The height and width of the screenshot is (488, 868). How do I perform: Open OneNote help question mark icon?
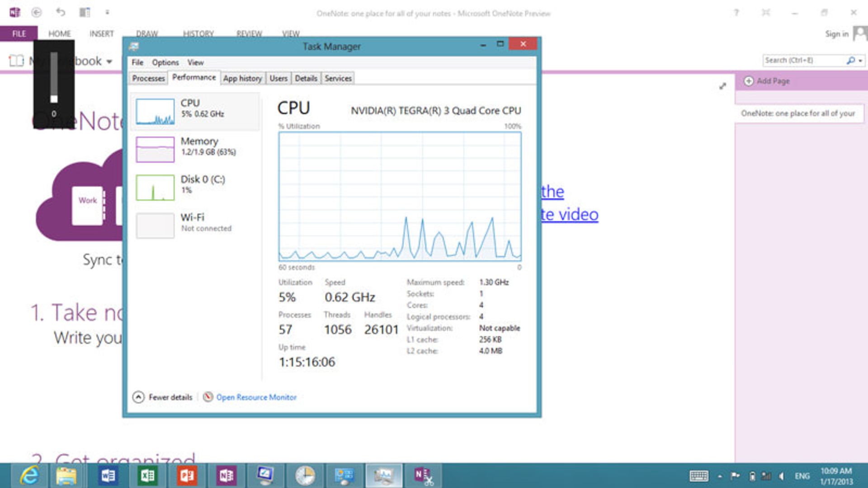pyautogui.click(x=736, y=13)
